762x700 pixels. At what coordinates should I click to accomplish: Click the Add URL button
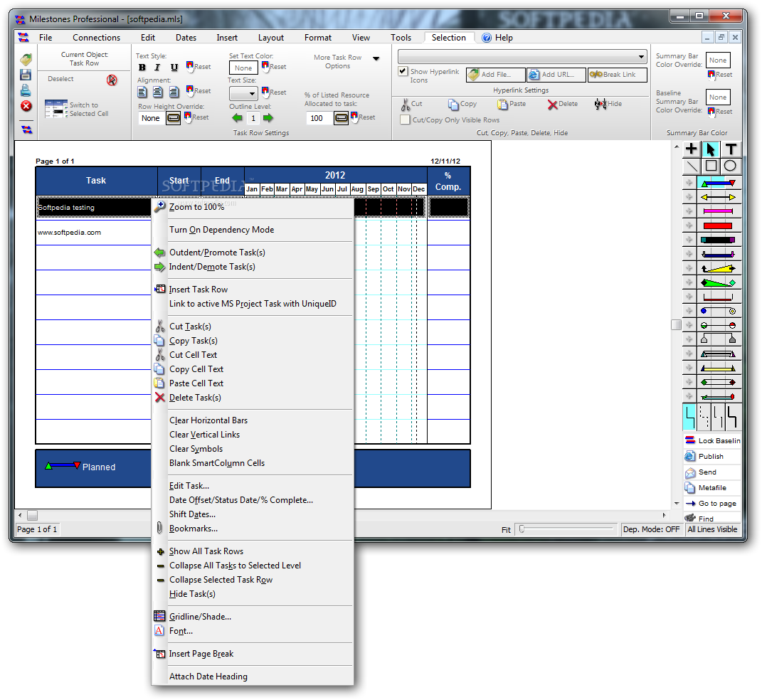pyautogui.click(x=556, y=75)
